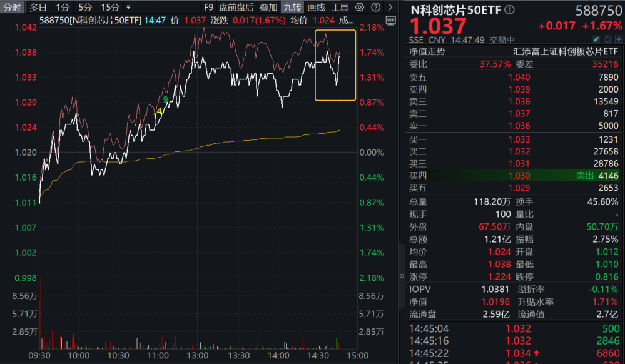Set a price alert using the bell icon
Viewport: 625px width, 364px height.
coord(607,39)
